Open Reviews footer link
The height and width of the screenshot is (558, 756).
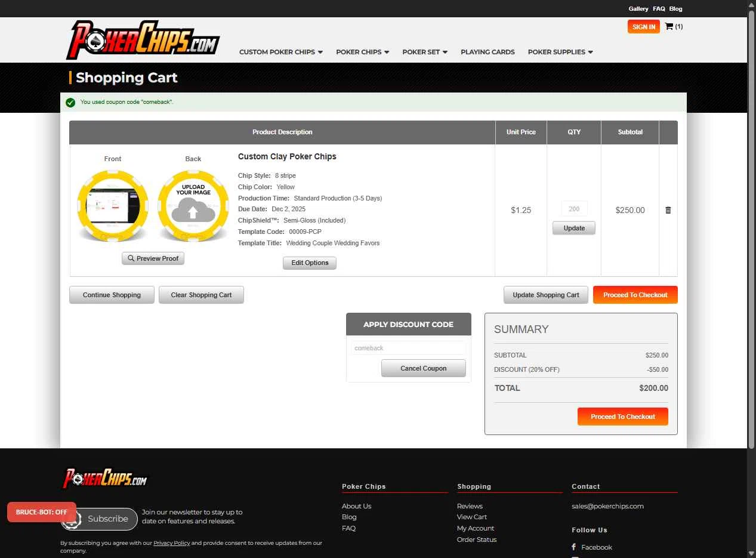(470, 506)
